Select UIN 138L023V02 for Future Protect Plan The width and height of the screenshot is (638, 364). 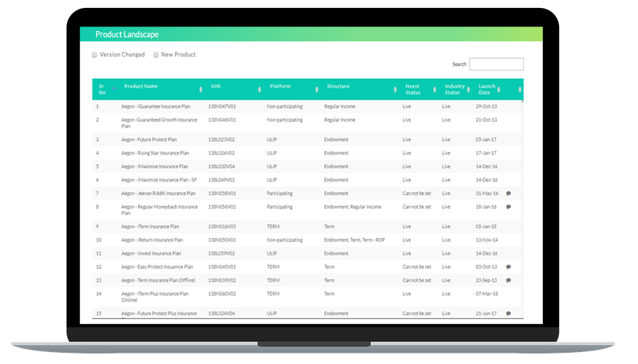222,140
